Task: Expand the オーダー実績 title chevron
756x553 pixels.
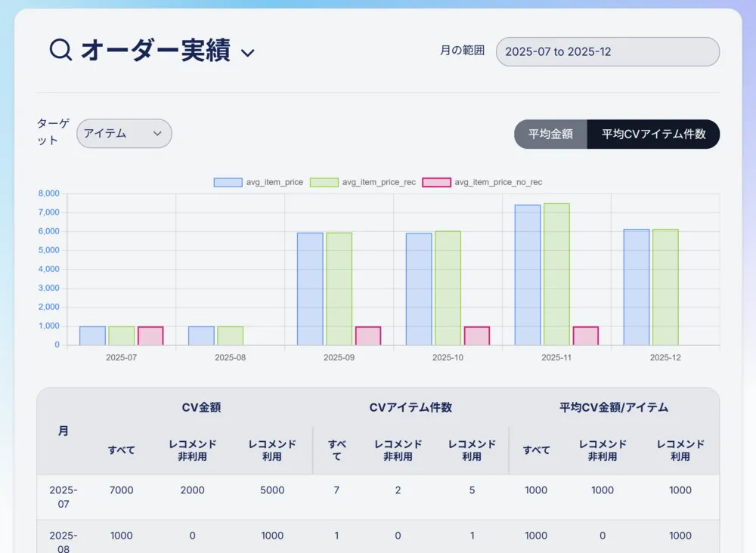Action: pyautogui.click(x=247, y=53)
